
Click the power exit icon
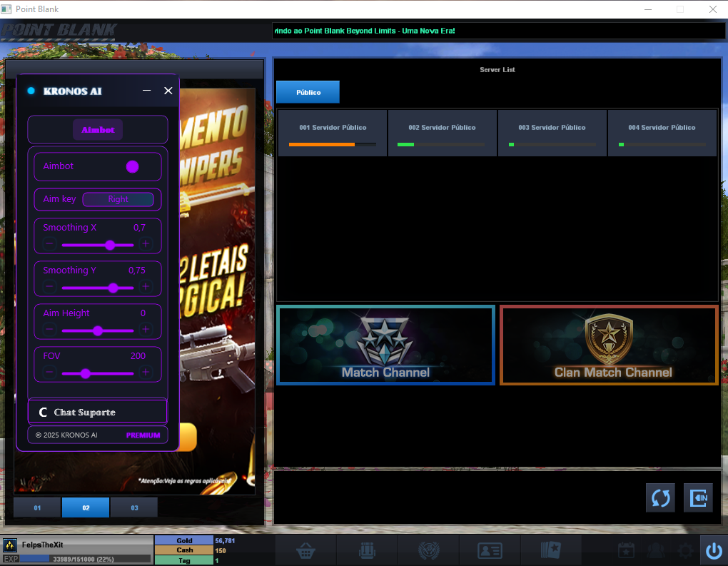[713, 550]
